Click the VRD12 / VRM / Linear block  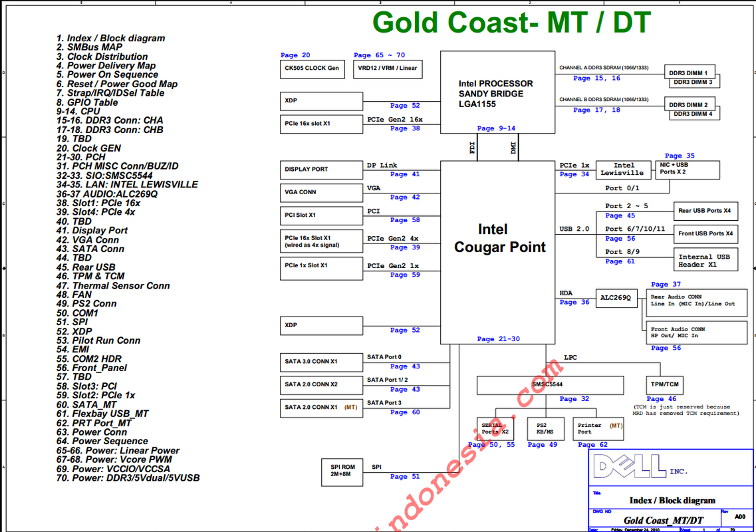click(388, 69)
